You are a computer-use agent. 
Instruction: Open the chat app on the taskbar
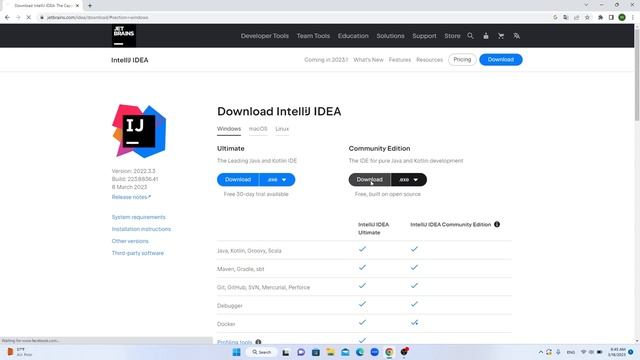point(301,352)
